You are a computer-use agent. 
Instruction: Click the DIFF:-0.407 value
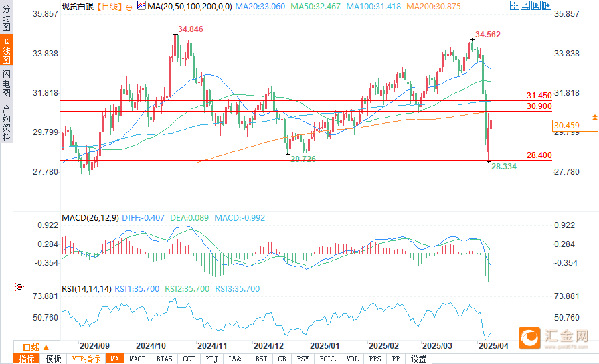pos(143,218)
